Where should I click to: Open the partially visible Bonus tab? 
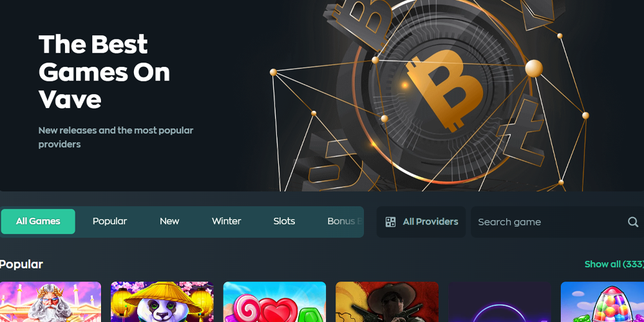(345, 222)
